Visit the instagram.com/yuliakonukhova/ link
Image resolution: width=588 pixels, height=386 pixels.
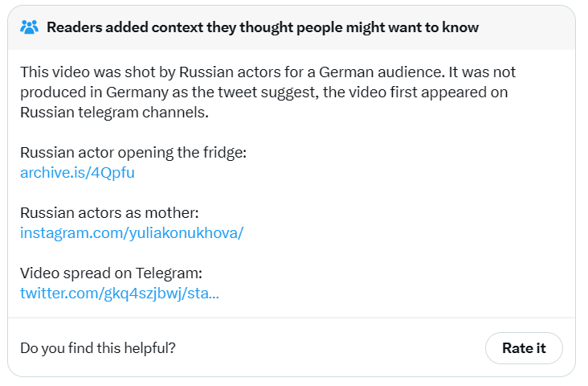coord(132,232)
